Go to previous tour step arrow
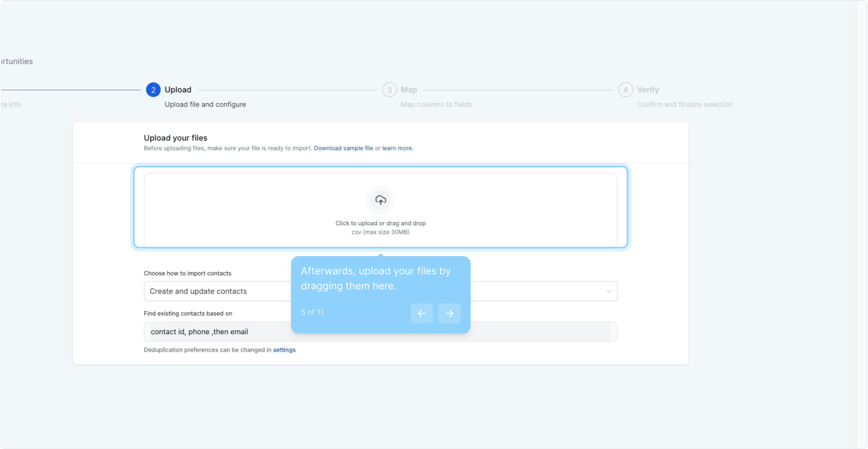The height and width of the screenshot is (449, 868). pyautogui.click(x=422, y=313)
